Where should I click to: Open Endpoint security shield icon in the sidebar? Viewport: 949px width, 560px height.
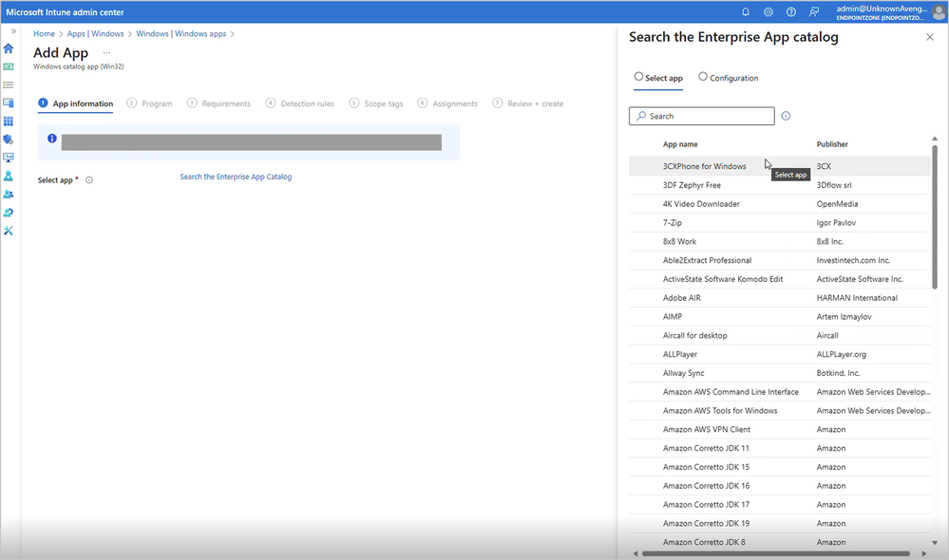click(x=9, y=140)
